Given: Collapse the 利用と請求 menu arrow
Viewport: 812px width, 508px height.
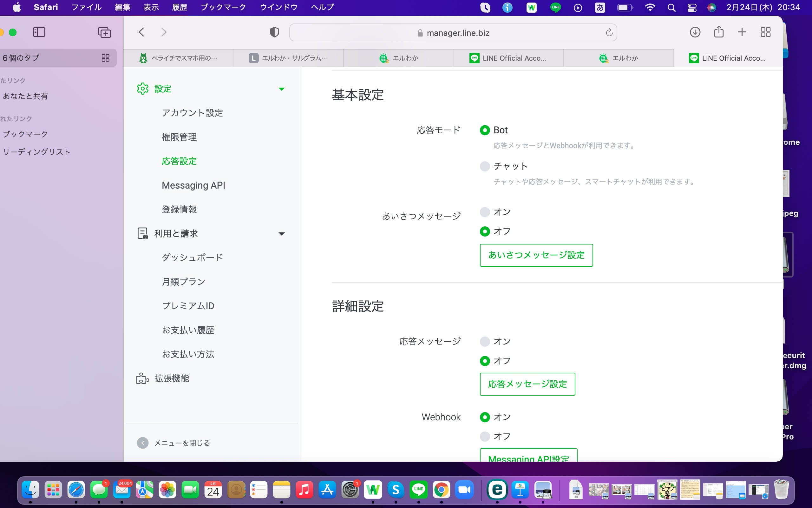Looking at the screenshot, I should [282, 234].
